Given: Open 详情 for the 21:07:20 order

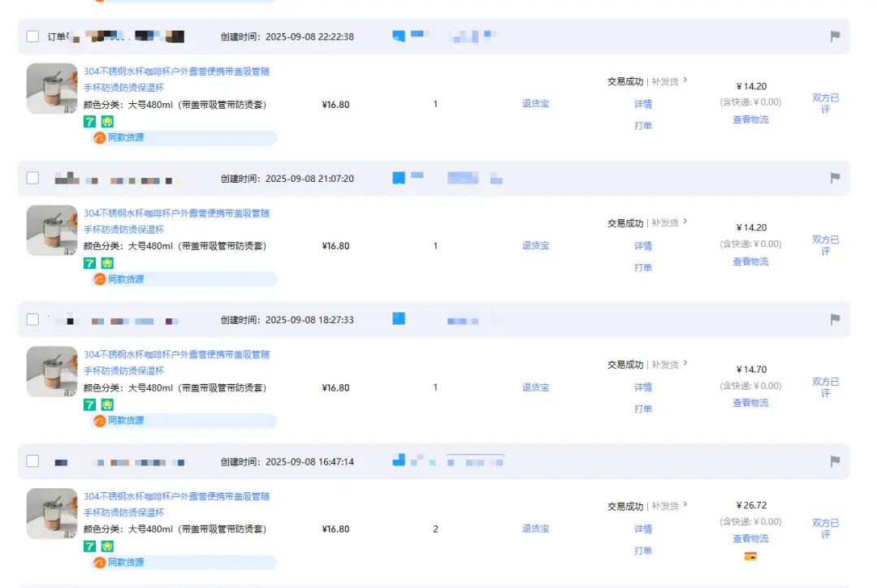Looking at the screenshot, I should [x=643, y=246].
